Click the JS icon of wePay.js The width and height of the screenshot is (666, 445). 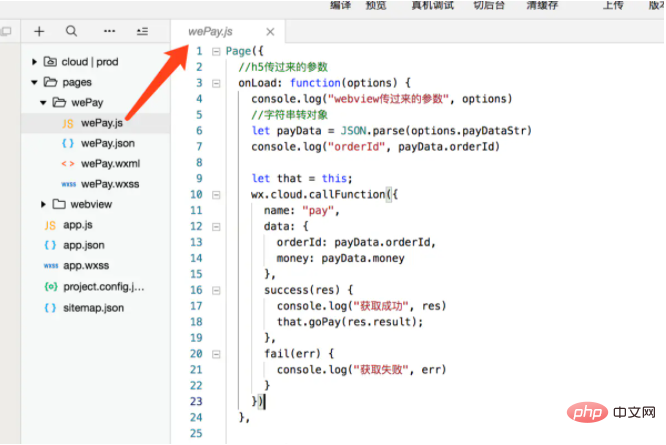coord(68,124)
